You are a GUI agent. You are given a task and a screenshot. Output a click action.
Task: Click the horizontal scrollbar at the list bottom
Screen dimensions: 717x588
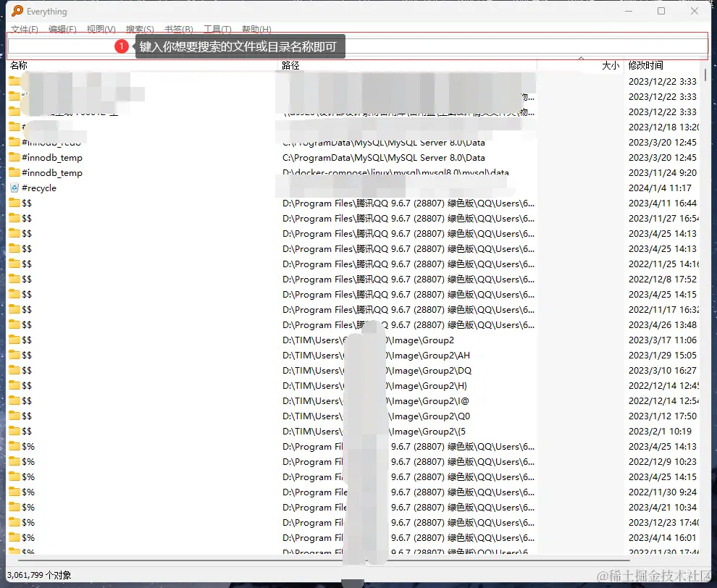324,560
